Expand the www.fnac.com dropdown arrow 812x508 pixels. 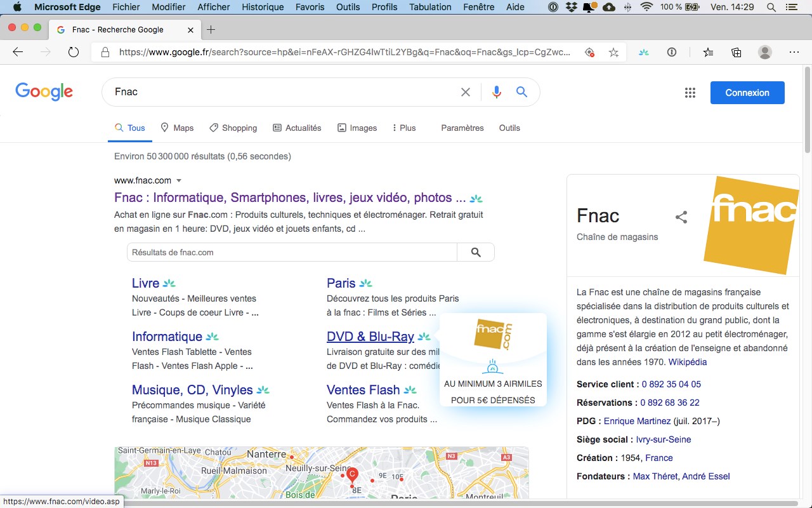[x=179, y=180]
